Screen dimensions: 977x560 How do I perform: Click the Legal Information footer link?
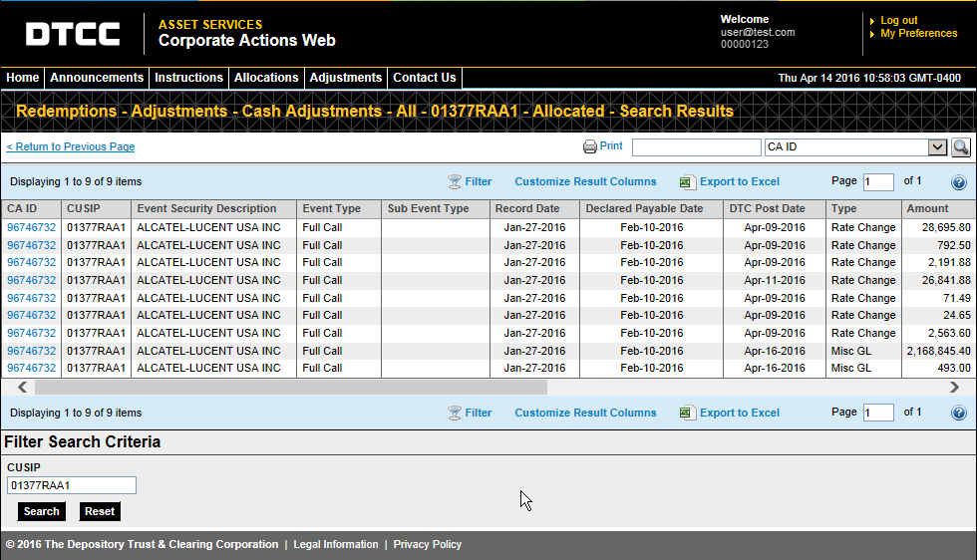[336, 544]
